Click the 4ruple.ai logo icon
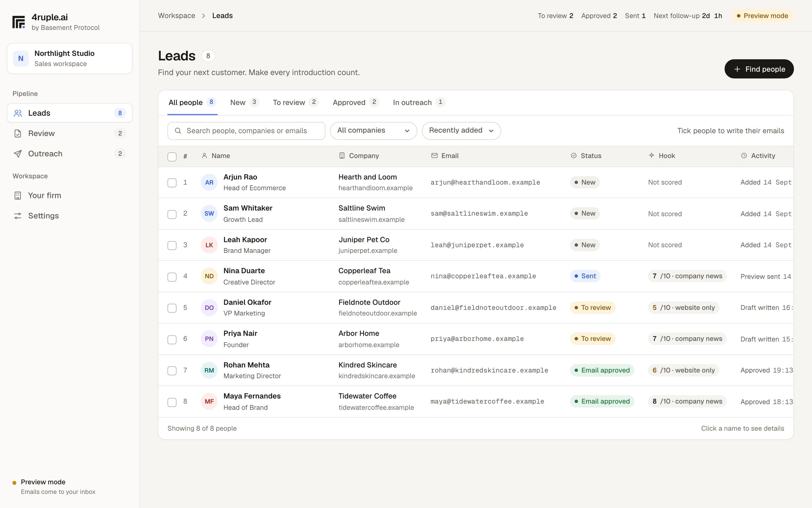The image size is (812, 508). coord(18,22)
